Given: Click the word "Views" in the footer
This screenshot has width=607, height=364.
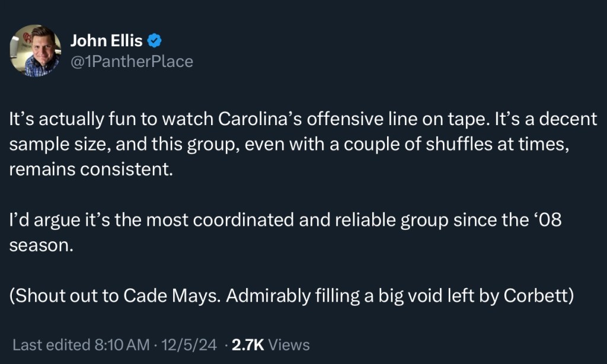Looking at the screenshot, I should click(x=289, y=344).
